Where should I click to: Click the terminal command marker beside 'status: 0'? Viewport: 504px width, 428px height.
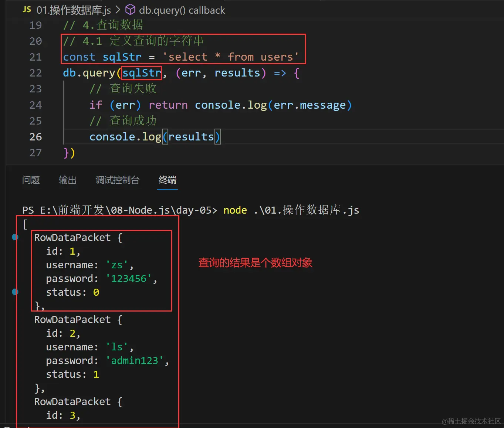tap(15, 292)
